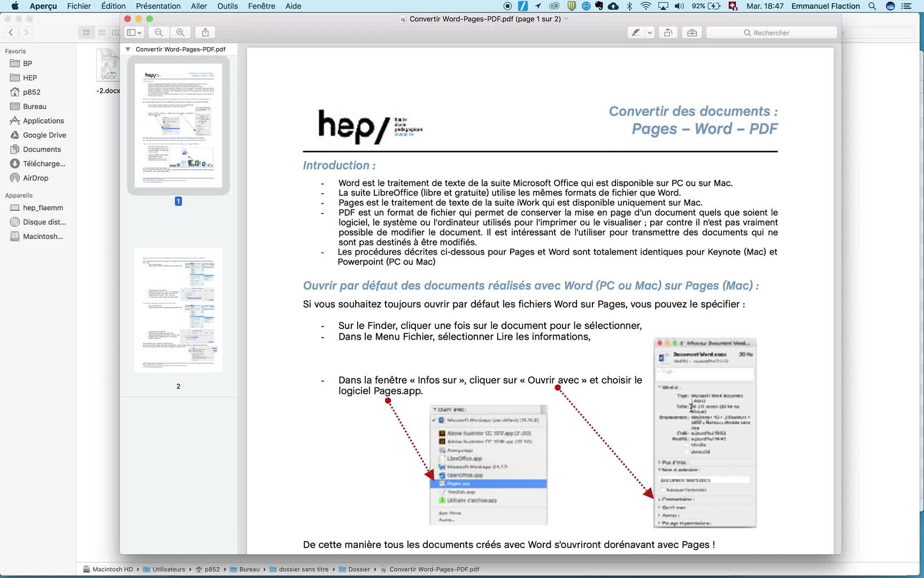924x578 pixels.
Task: Open the Outils menu
Action: pos(227,6)
